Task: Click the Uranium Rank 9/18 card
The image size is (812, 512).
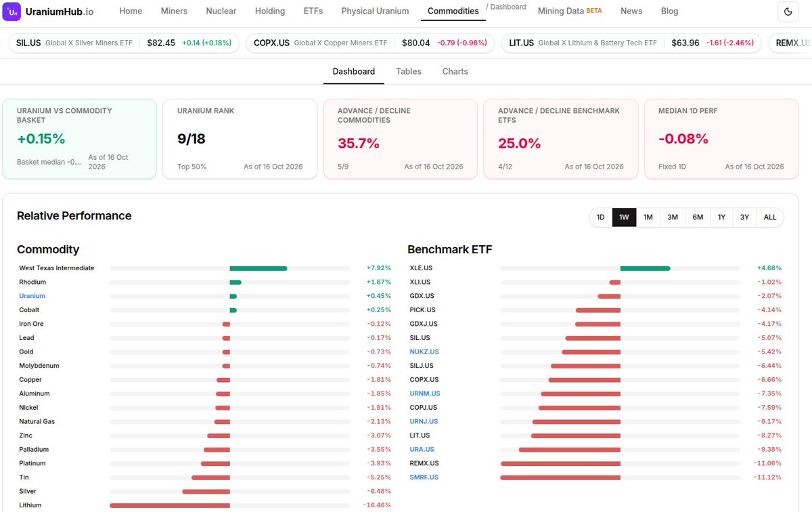Action: pyautogui.click(x=240, y=139)
